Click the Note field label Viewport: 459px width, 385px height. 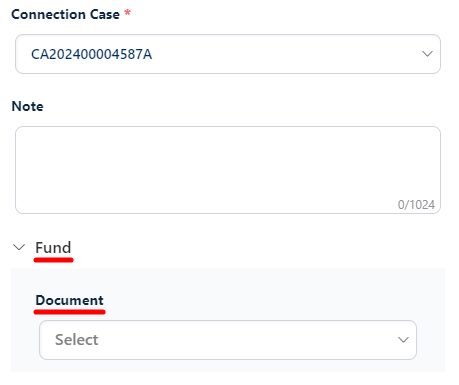(27, 106)
